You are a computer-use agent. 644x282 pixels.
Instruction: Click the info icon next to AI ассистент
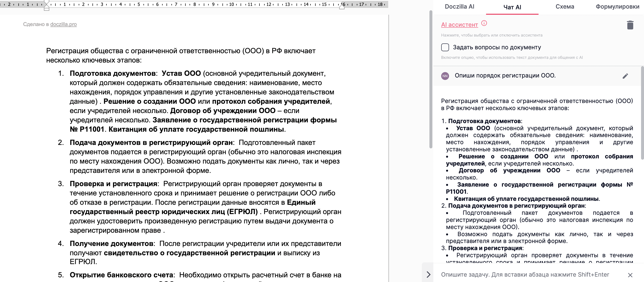[x=484, y=23]
